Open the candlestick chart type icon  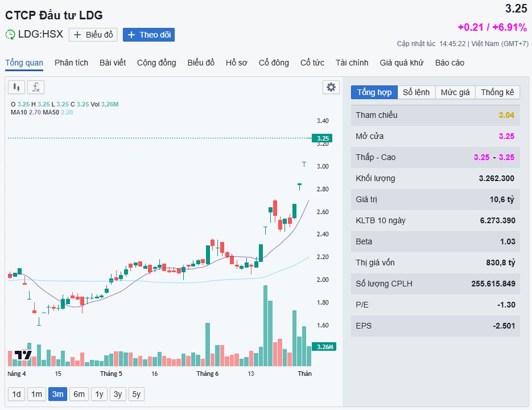(x=17, y=87)
